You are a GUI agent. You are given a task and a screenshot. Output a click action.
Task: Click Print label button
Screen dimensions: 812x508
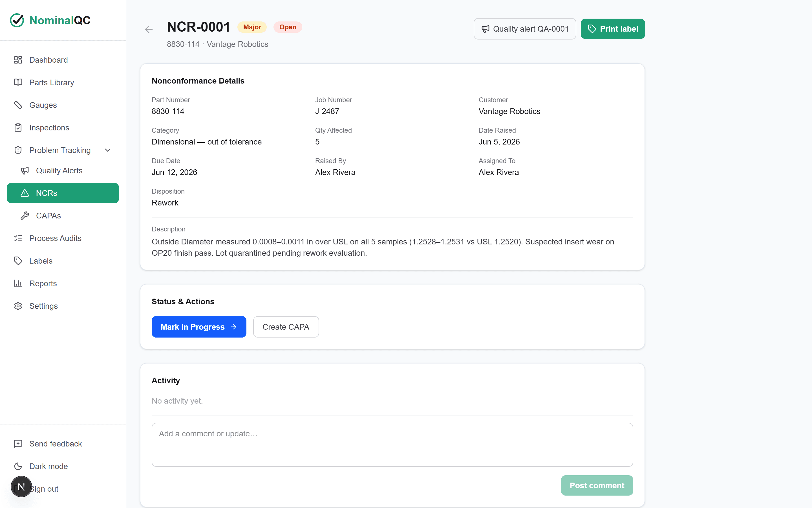coord(613,29)
